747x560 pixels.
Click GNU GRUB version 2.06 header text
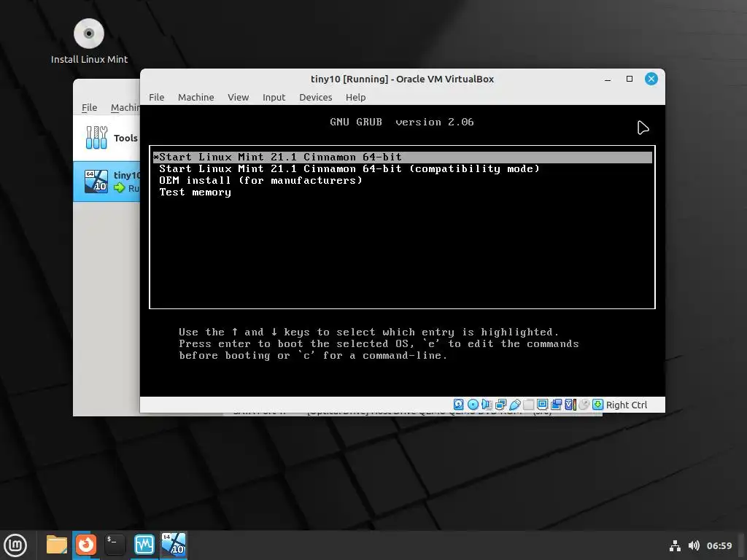click(402, 122)
